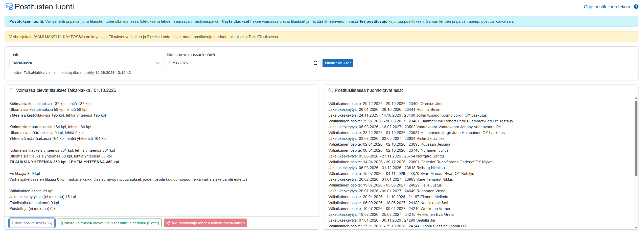This screenshot has width=644, height=241.
Task: Select the row 23581 Holopainen Jorge Jutta
Action: (x=417, y=133)
